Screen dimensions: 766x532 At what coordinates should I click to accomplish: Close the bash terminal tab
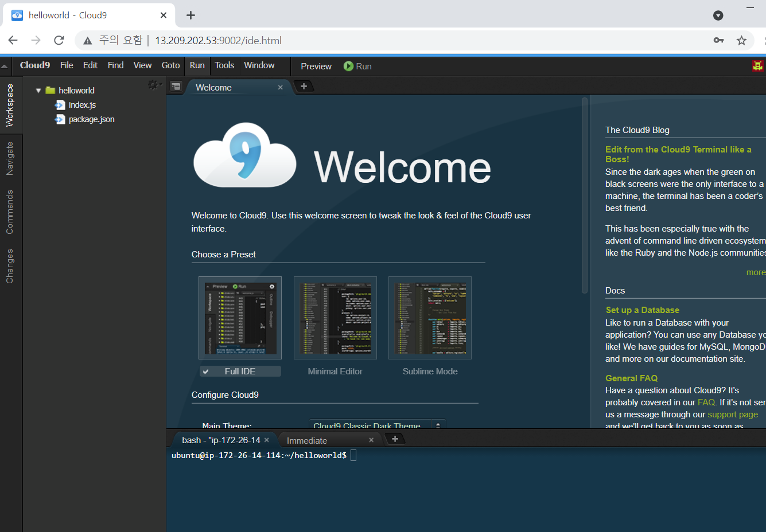[266, 440]
